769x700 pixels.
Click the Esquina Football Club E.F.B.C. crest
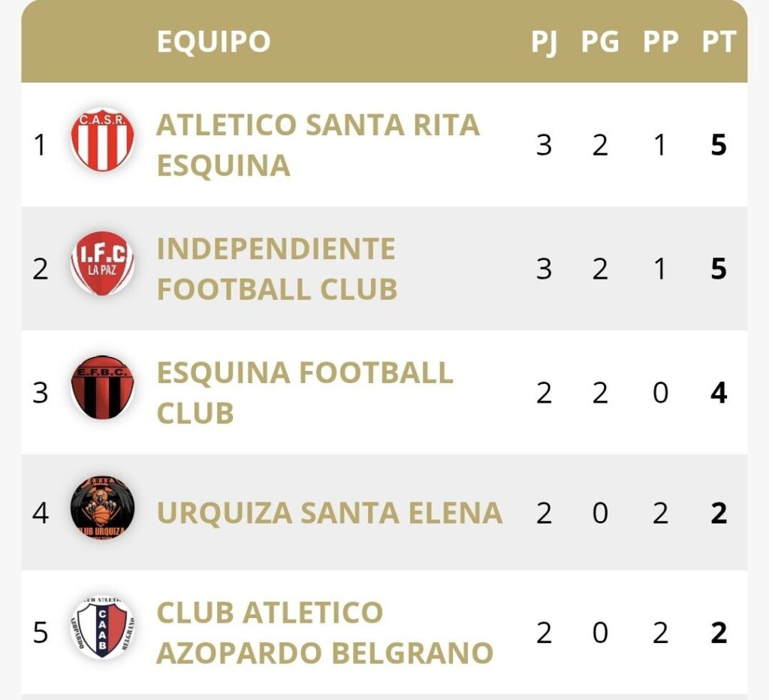pyautogui.click(x=103, y=388)
